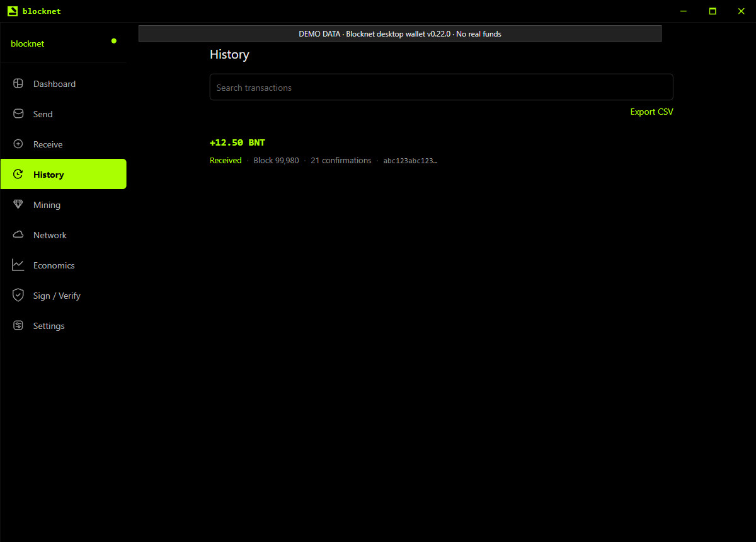Click the Block 99,980 text
756x542 pixels.
(x=276, y=161)
